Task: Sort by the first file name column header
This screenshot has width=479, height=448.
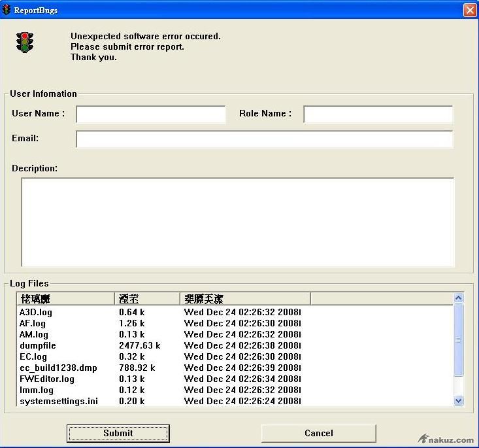Action: tap(65, 299)
